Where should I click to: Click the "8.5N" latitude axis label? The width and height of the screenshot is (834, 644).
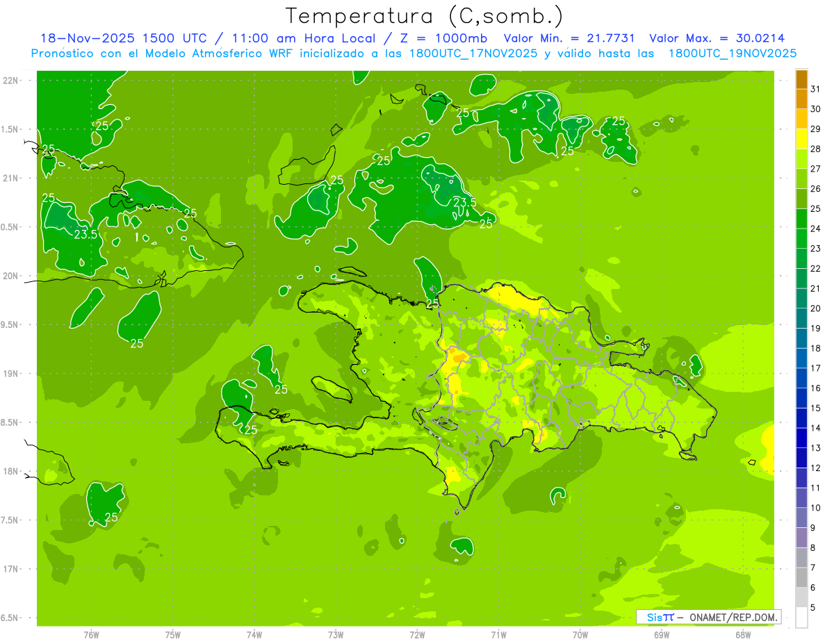click(10, 422)
